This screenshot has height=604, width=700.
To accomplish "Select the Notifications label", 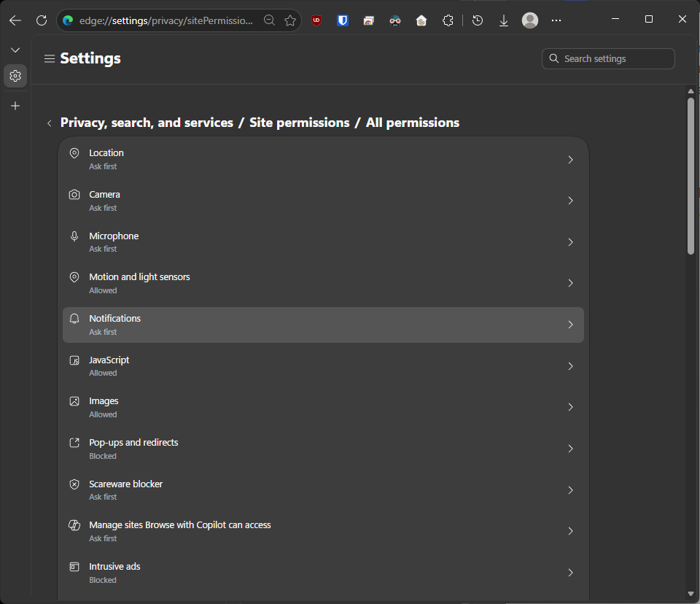I will click(114, 319).
